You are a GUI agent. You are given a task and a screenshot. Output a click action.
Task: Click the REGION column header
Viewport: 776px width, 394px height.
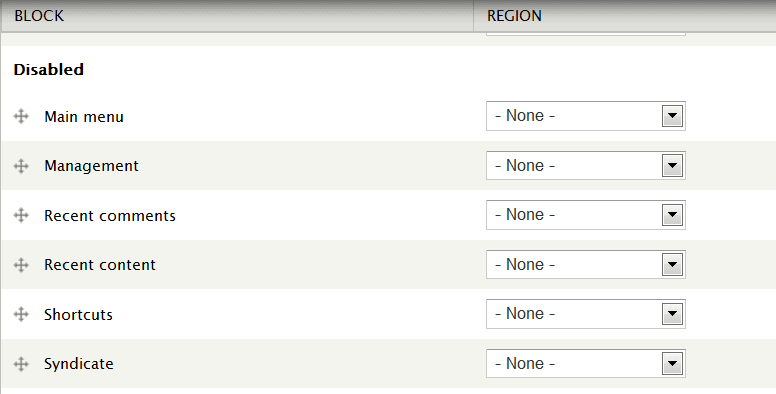[x=514, y=16]
